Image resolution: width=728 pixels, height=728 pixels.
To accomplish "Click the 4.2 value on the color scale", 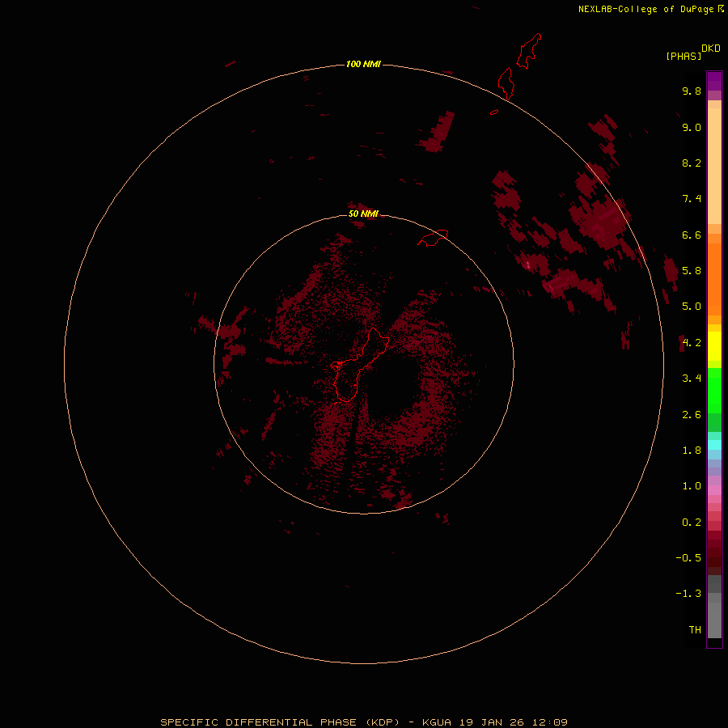I will 692,343.
